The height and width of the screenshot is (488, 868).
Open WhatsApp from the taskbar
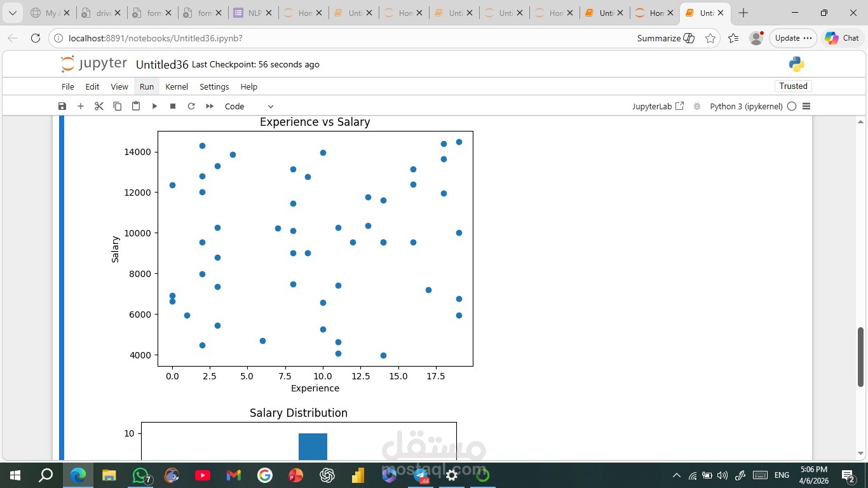140,475
